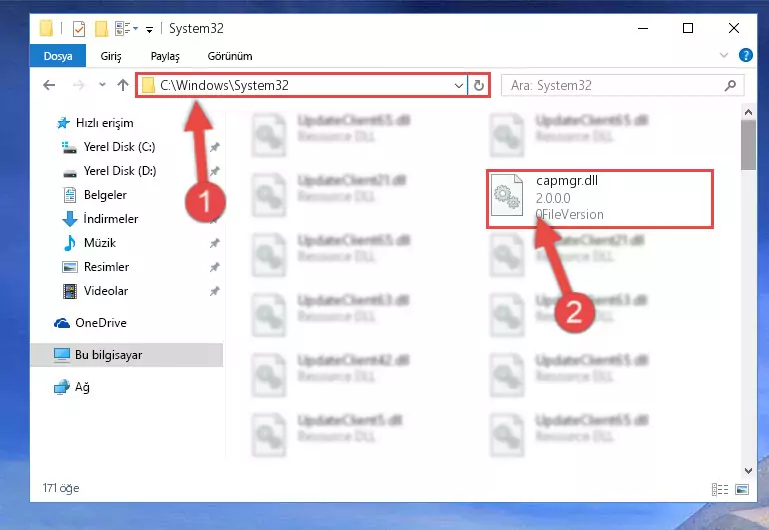Click the 171 öğe status text
The width and height of the screenshot is (769, 530).
click(61, 488)
